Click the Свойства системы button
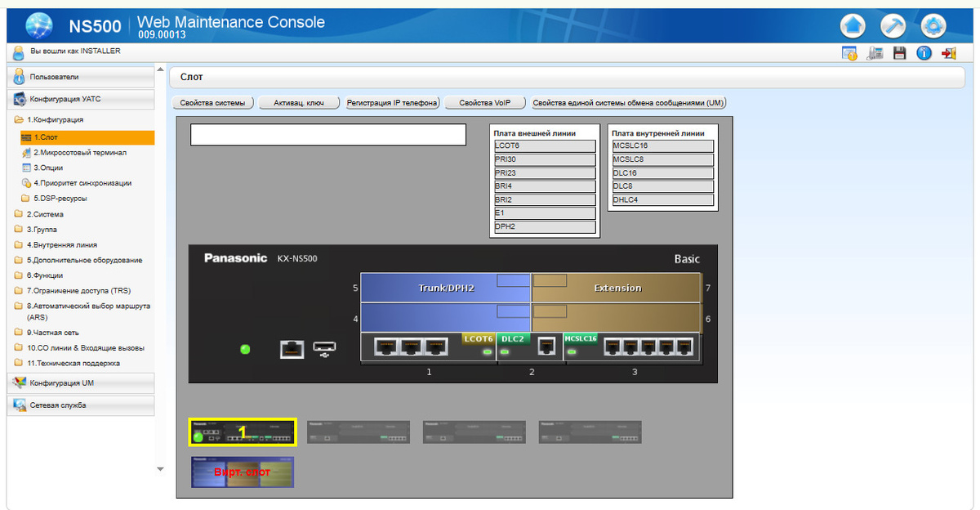The height and width of the screenshot is (510, 980). tap(212, 103)
